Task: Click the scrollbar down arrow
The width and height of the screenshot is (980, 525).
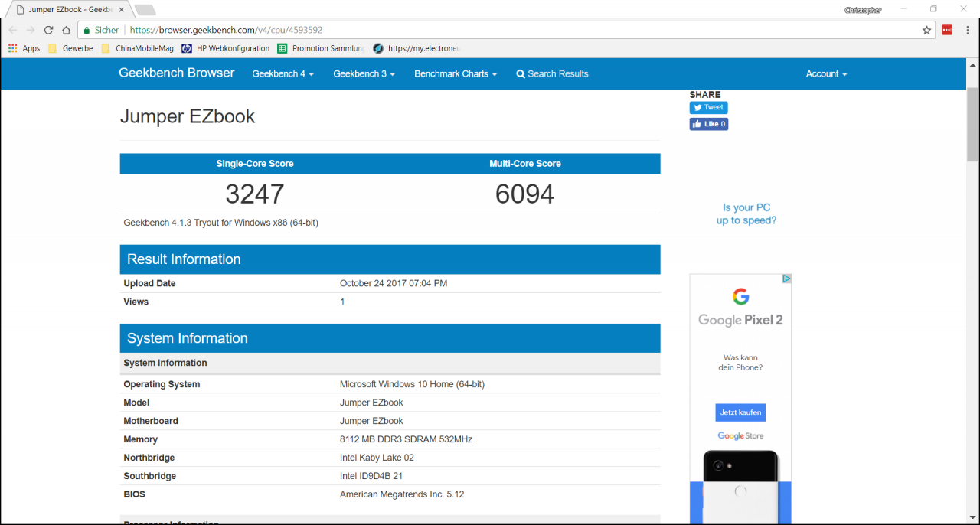Action: click(972, 517)
